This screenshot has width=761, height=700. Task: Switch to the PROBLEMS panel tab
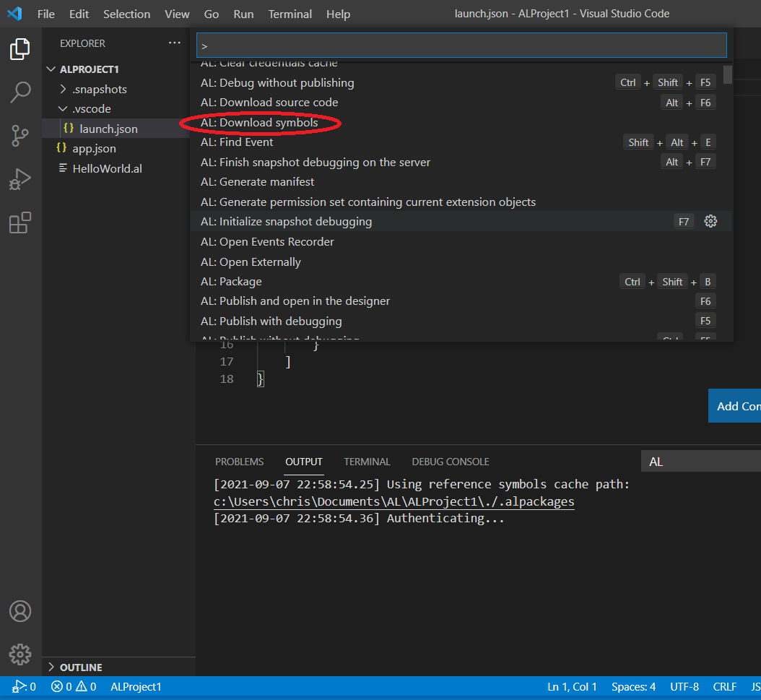click(239, 462)
